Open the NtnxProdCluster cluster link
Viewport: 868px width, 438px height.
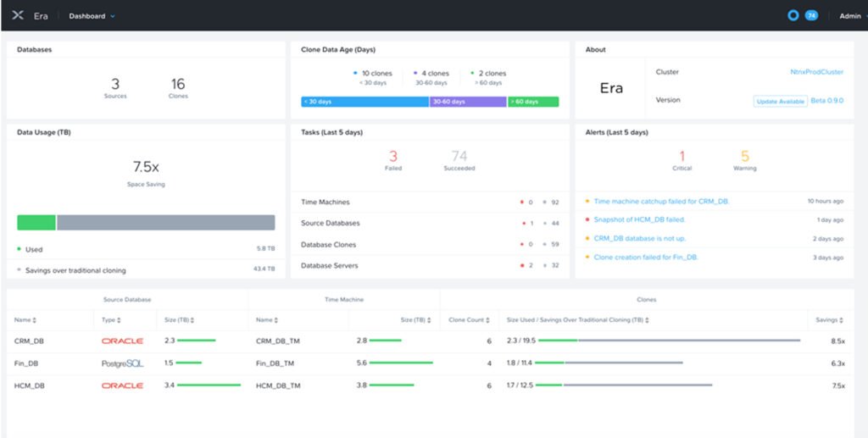point(816,72)
